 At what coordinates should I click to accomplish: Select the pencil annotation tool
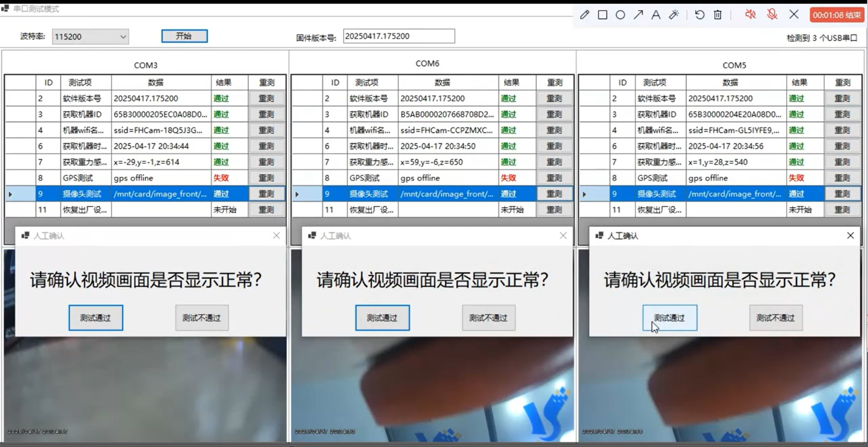[x=584, y=15]
